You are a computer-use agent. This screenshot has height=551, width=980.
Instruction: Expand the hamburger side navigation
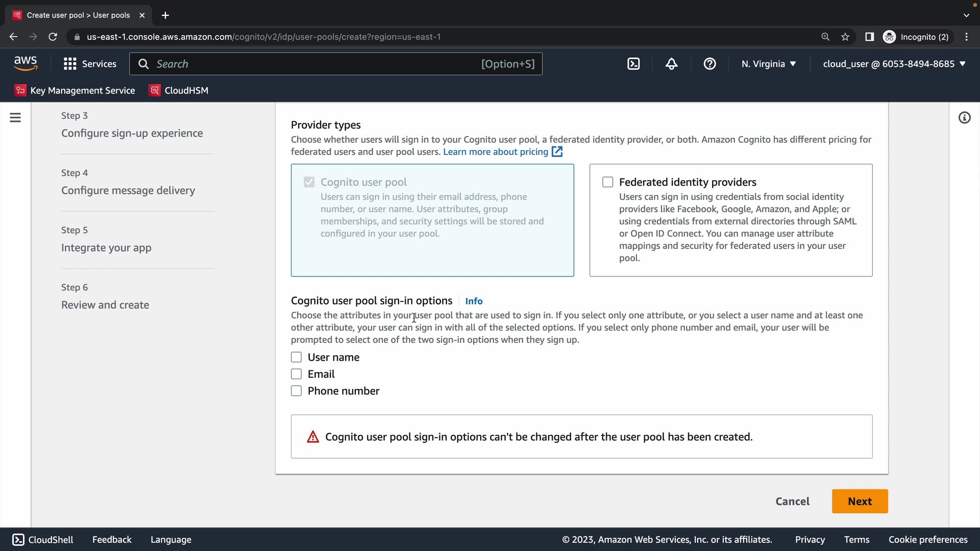(15, 118)
